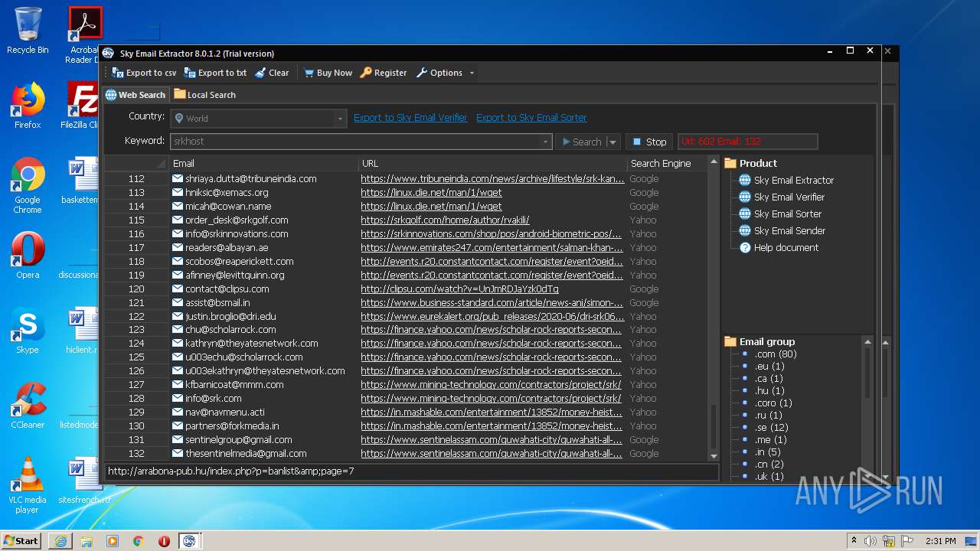Open the Help document item
This screenshot has height=551, width=980.
[x=779, y=247]
